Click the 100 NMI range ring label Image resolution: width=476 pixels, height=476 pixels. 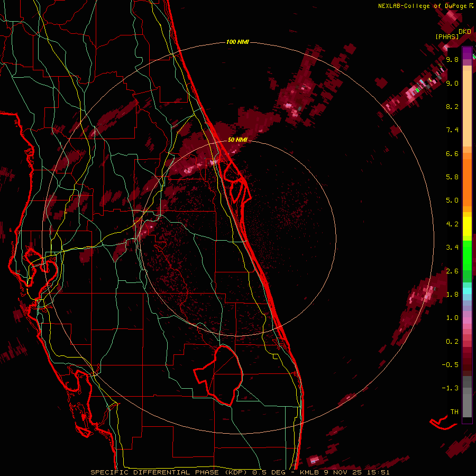coord(237,42)
